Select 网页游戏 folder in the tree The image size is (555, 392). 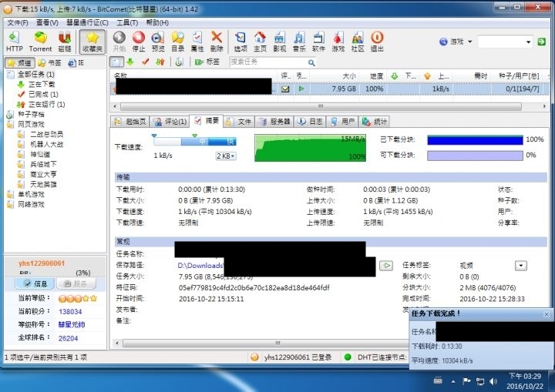[x=31, y=124]
